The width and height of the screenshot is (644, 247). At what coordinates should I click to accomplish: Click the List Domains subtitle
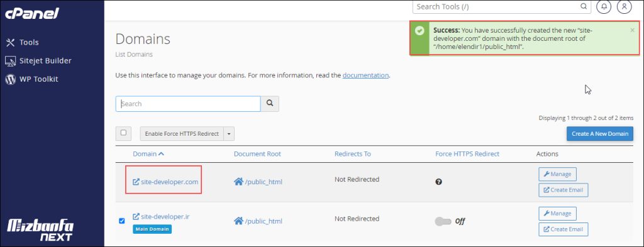(134, 54)
